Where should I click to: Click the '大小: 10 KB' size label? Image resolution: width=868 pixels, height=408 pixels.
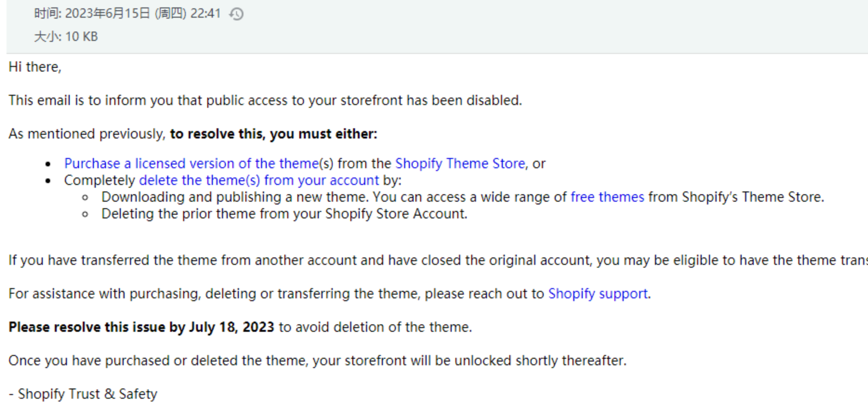point(66,37)
